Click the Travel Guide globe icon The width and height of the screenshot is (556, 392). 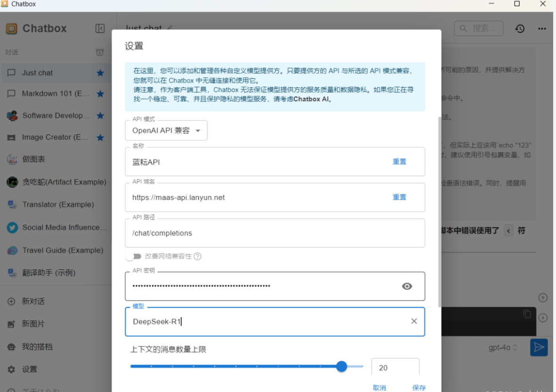(x=12, y=250)
